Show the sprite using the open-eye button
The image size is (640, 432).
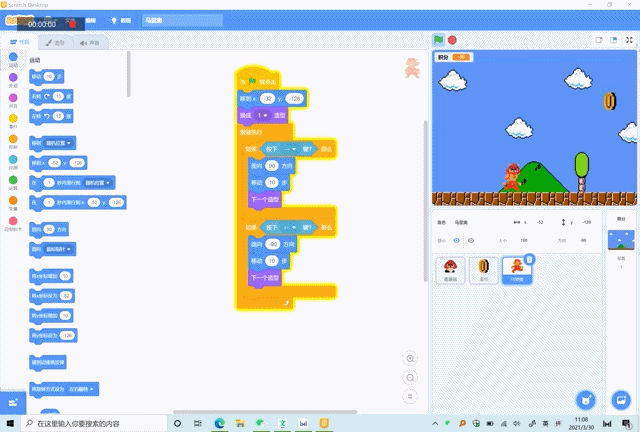pyautogui.click(x=456, y=240)
